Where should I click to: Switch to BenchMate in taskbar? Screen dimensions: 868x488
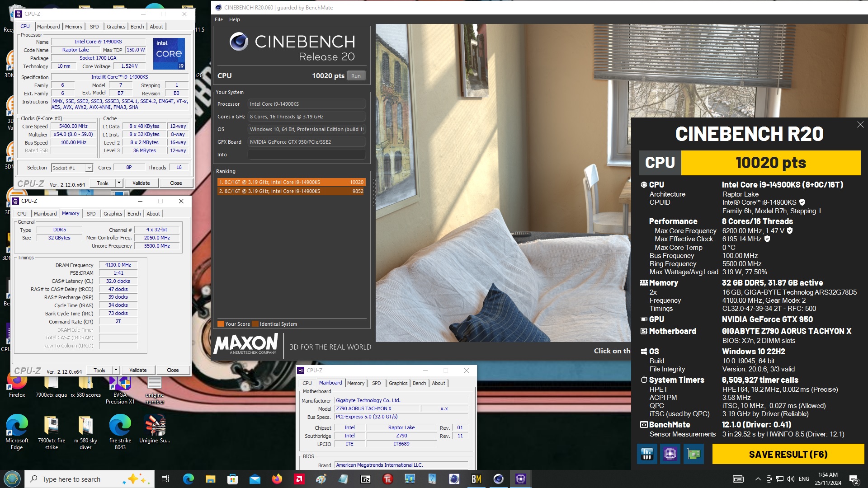tap(476, 479)
